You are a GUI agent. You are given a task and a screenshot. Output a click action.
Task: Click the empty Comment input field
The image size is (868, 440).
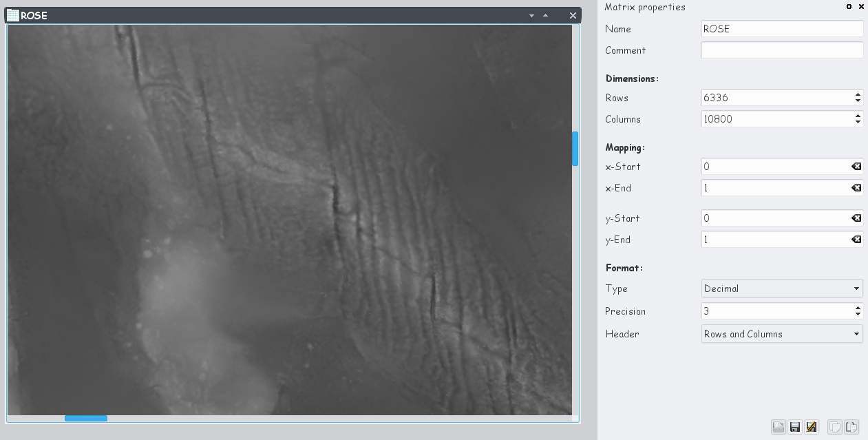(781, 50)
